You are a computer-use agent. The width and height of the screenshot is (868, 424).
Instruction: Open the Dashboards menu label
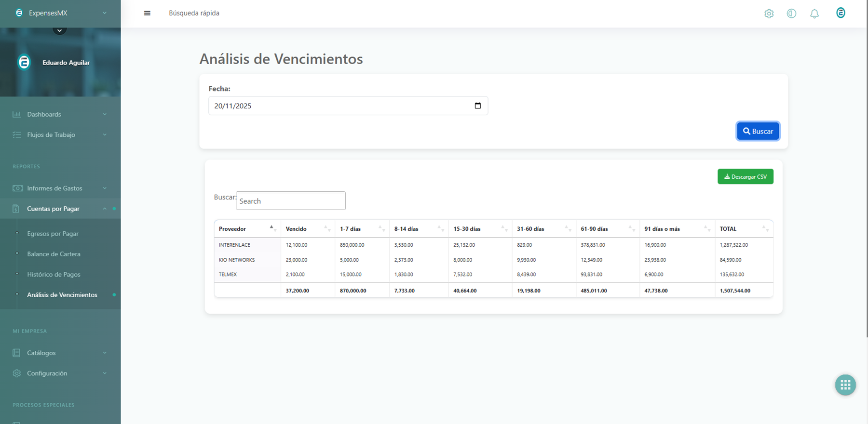44,114
